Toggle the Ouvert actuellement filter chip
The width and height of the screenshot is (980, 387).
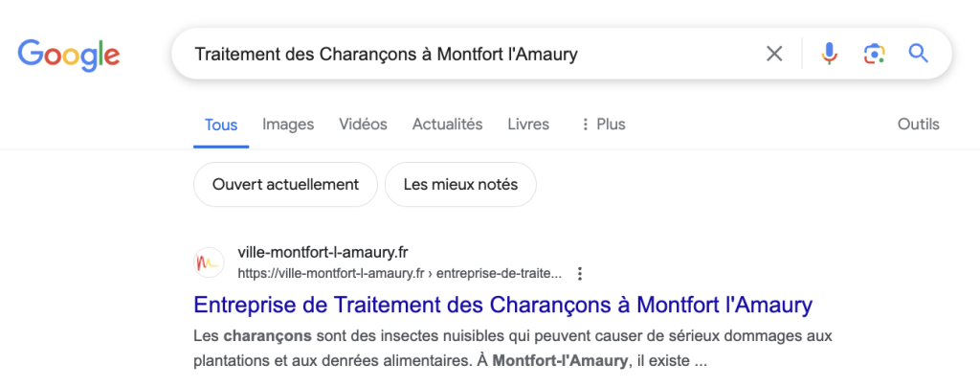pyautogui.click(x=285, y=185)
